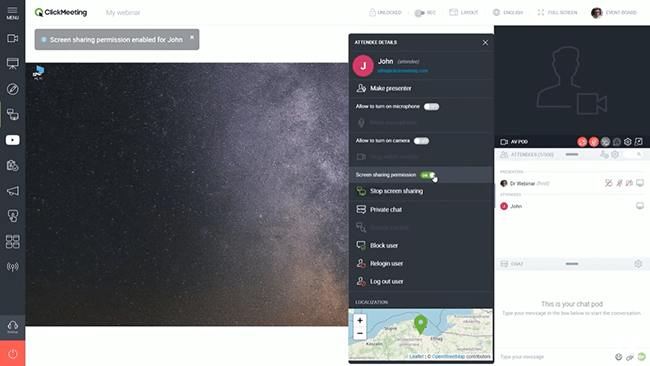This screenshot has width=650, height=366.
Task: Select John in the attendees list
Action: [511, 206]
